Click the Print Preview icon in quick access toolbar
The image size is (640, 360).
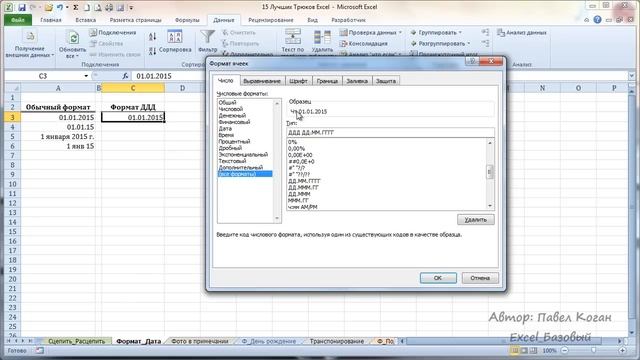point(98,7)
